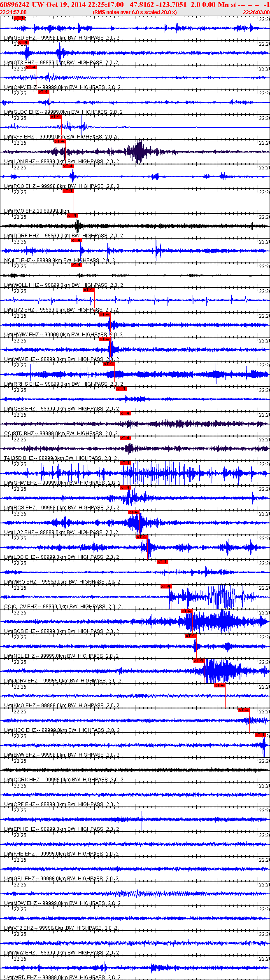Click the red pick marker on ORV trace

click(199, 661)
